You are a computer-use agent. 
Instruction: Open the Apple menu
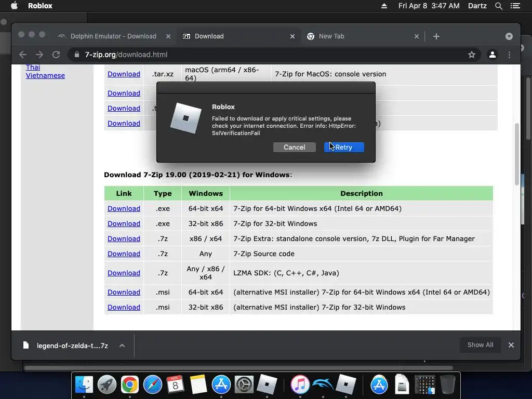pyautogui.click(x=14, y=6)
